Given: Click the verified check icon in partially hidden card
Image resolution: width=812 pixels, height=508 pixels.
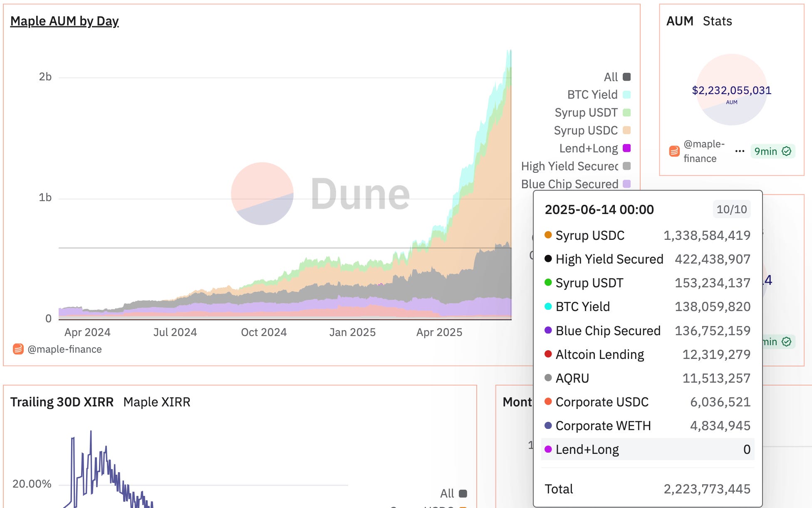Looking at the screenshot, I should pyautogui.click(x=786, y=342).
